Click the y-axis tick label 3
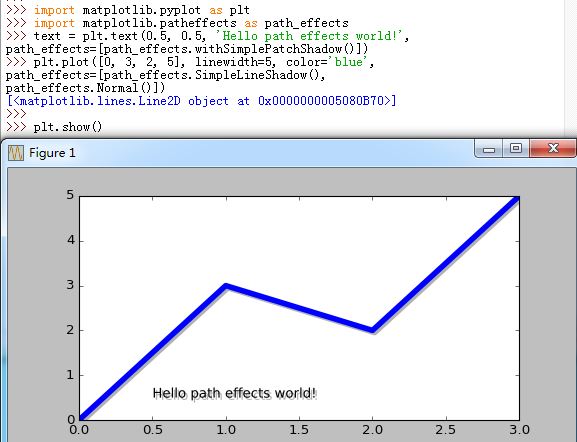The height and width of the screenshot is (442, 577). point(70,286)
